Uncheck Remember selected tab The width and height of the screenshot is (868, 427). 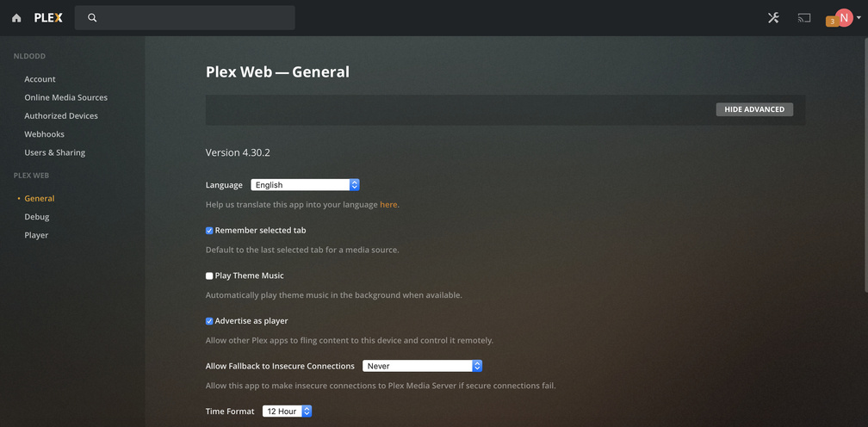[209, 231]
